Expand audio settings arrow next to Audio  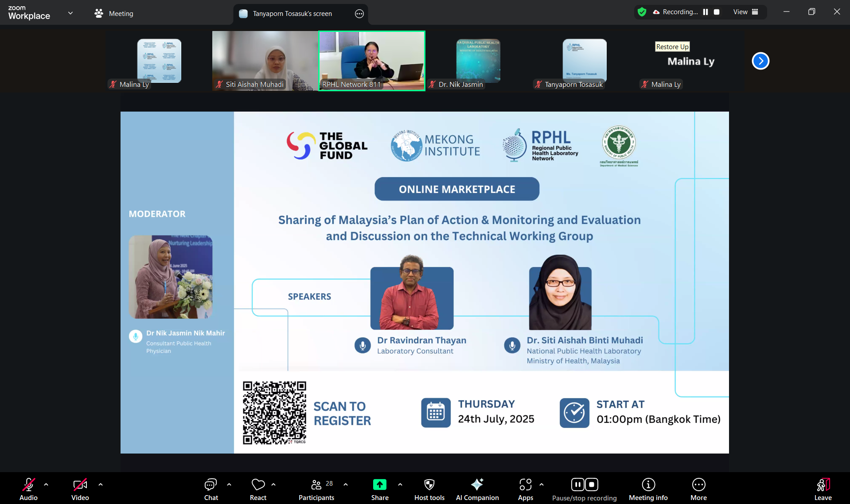pos(46,485)
